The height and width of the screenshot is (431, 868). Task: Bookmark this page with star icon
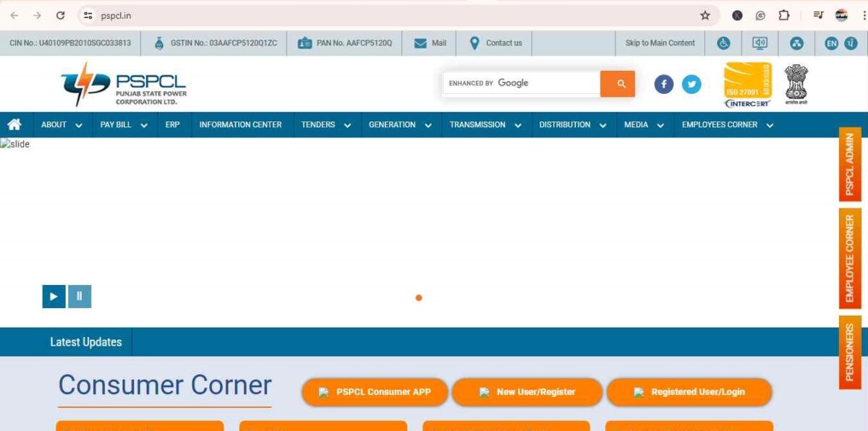coord(705,15)
